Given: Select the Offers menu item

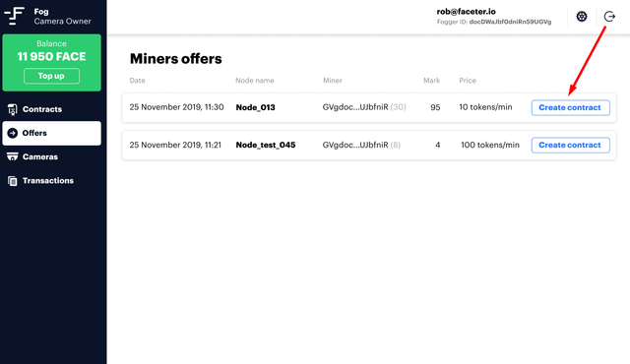Looking at the screenshot, I should (x=52, y=133).
